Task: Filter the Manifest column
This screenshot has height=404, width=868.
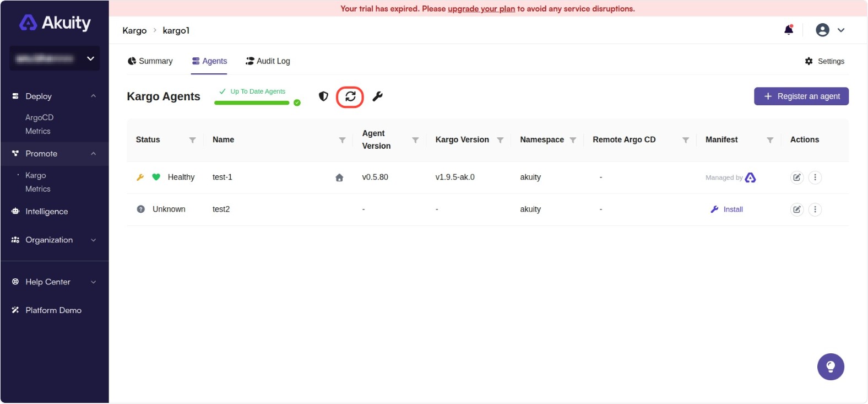Action: tap(770, 140)
